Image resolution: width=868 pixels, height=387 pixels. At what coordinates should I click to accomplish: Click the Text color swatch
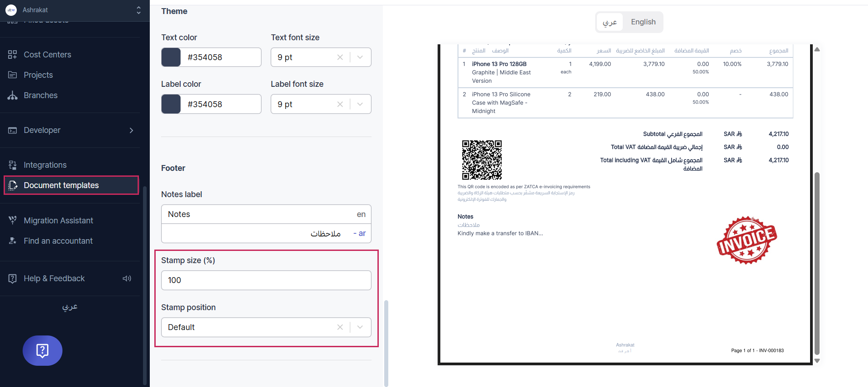(171, 57)
